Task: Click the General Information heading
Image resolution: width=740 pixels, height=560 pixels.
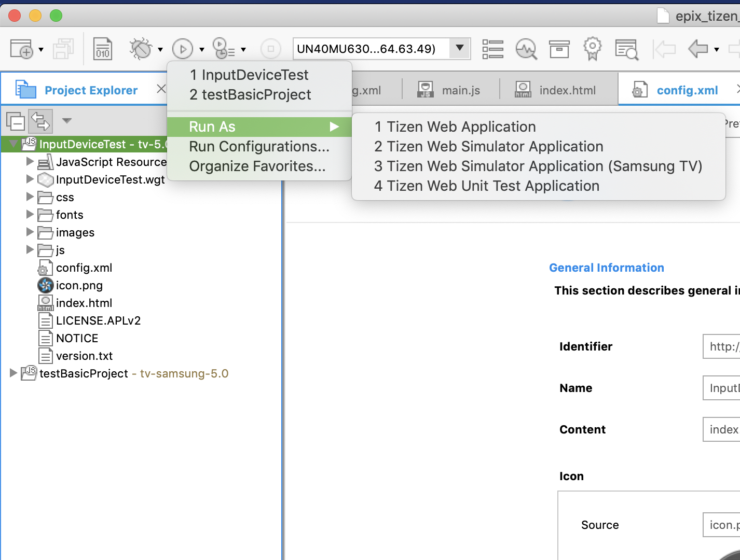Action: [607, 268]
